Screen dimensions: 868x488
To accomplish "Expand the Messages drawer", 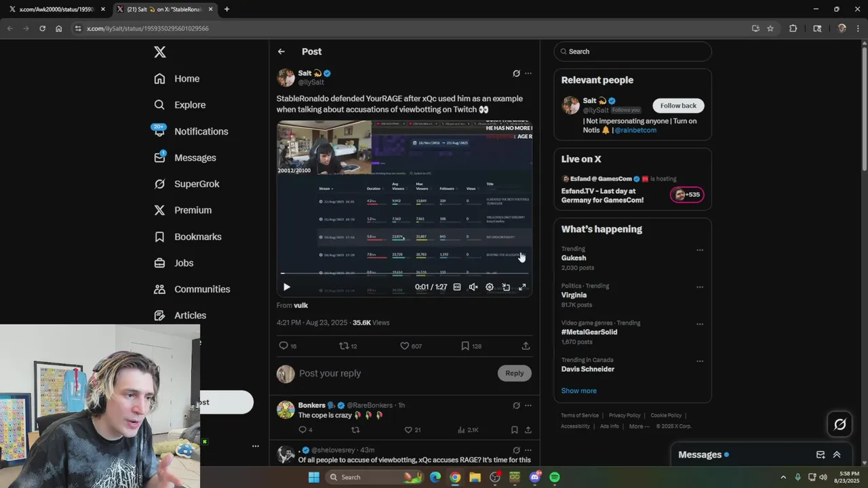I will [837, 455].
